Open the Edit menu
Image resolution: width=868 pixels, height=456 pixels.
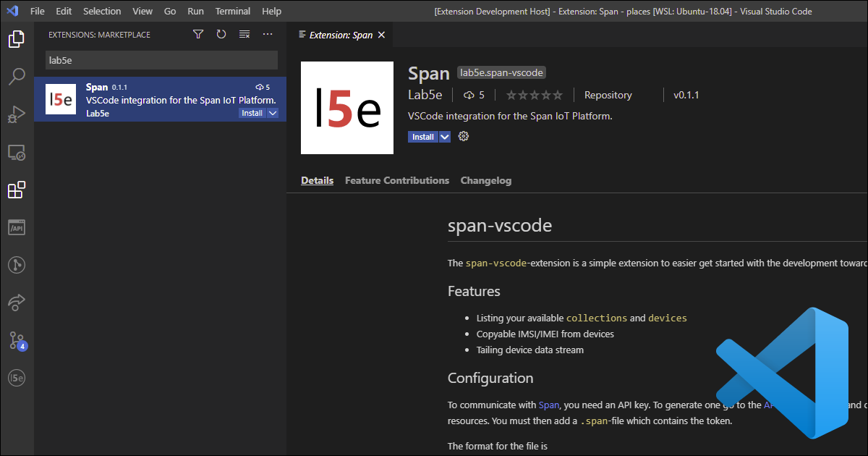point(64,12)
